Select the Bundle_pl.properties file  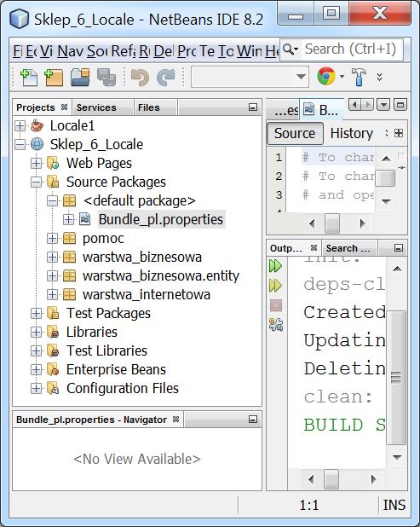click(161, 219)
